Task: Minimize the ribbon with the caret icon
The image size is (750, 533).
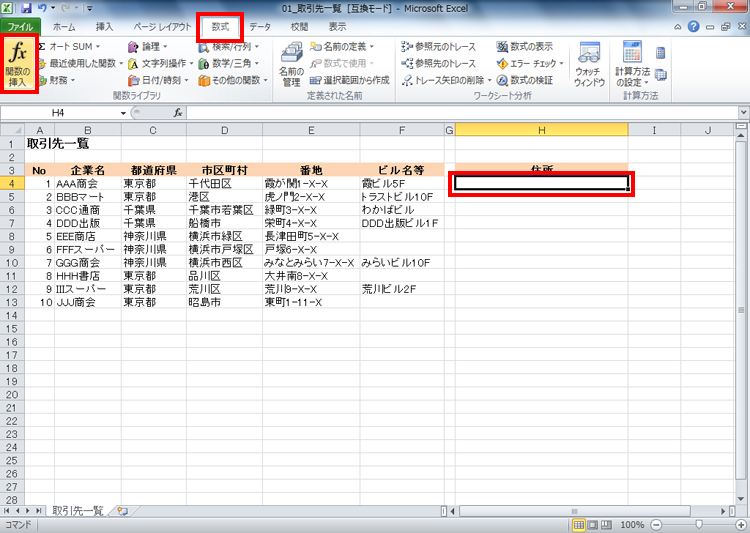Action: tap(678, 27)
